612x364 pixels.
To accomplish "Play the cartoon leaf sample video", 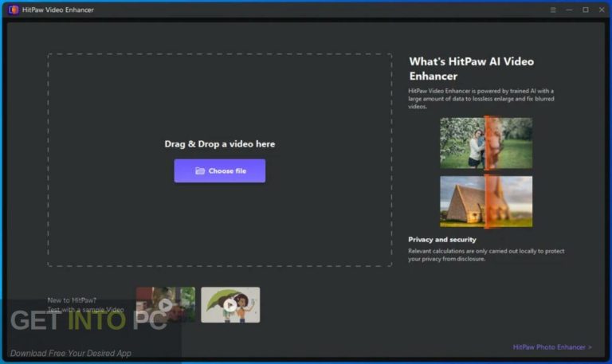I will [x=230, y=304].
